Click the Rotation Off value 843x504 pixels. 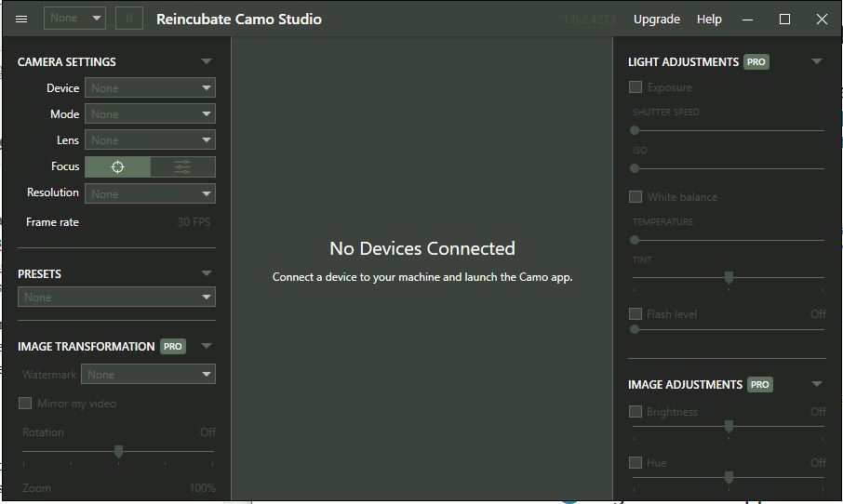(207, 432)
